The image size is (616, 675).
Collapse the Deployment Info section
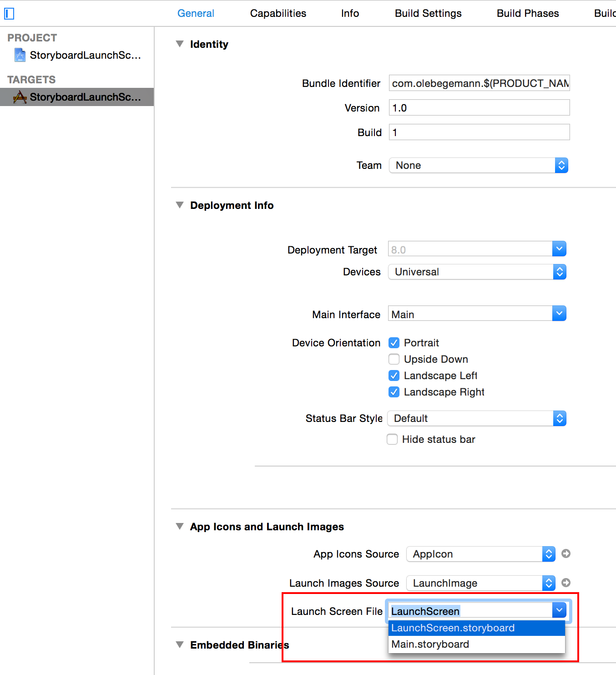(180, 205)
